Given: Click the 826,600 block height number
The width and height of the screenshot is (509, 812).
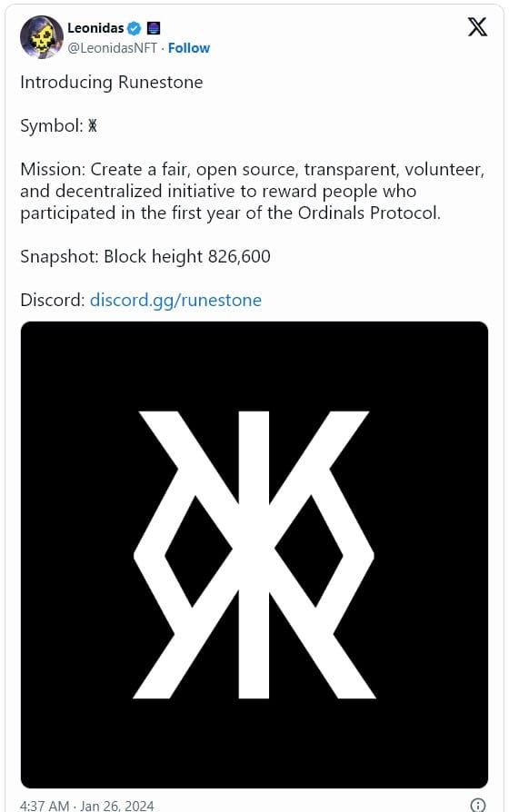Looking at the screenshot, I should click(239, 256).
